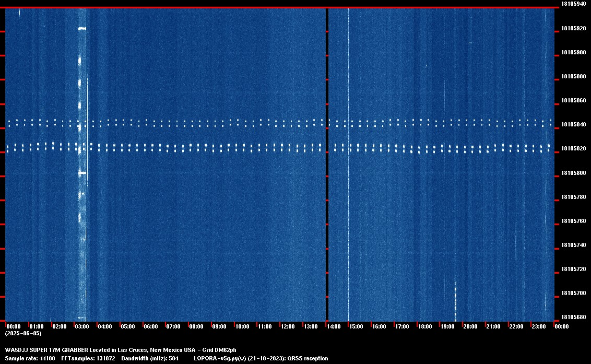Viewport: 591px width, 364px height.
Task: Click frequency label 18105940
Action: point(573,4)
